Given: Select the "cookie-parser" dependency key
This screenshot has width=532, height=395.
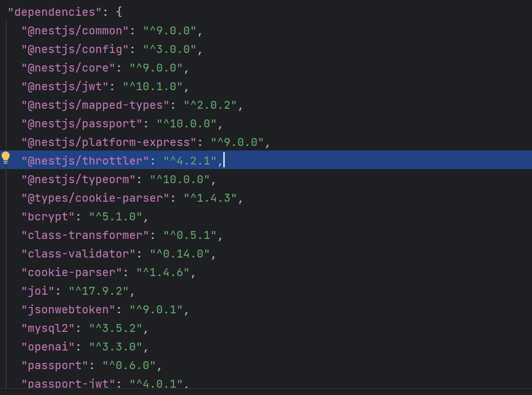Looking at the screenshot, I should (72, 273).
